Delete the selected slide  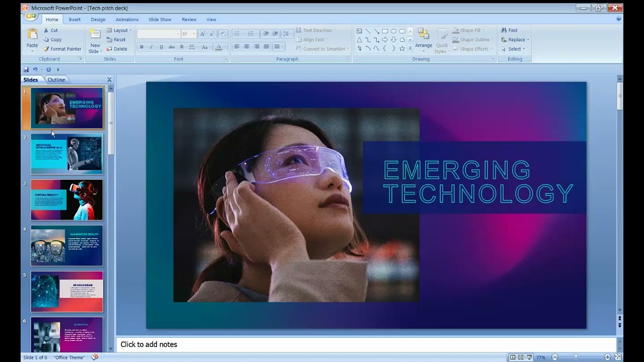117,49
